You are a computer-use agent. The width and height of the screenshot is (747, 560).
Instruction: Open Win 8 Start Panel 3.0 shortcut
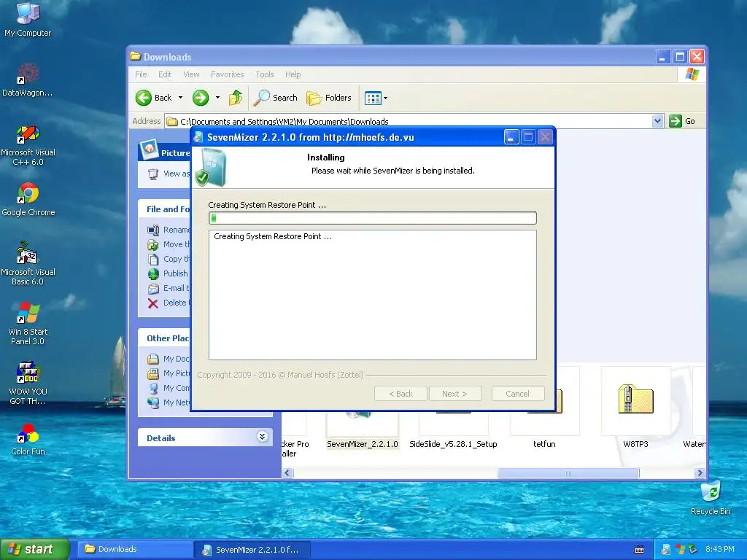click(x=28, y=323)
